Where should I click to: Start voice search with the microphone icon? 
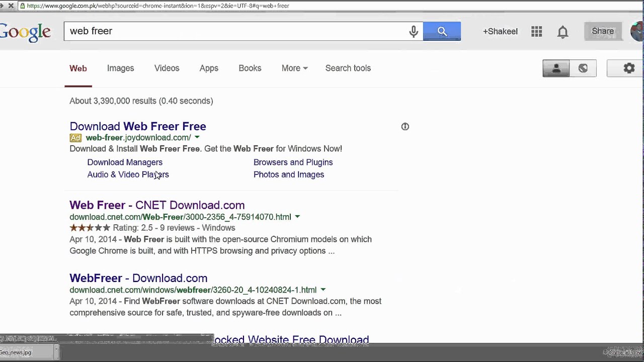[414, 31]
